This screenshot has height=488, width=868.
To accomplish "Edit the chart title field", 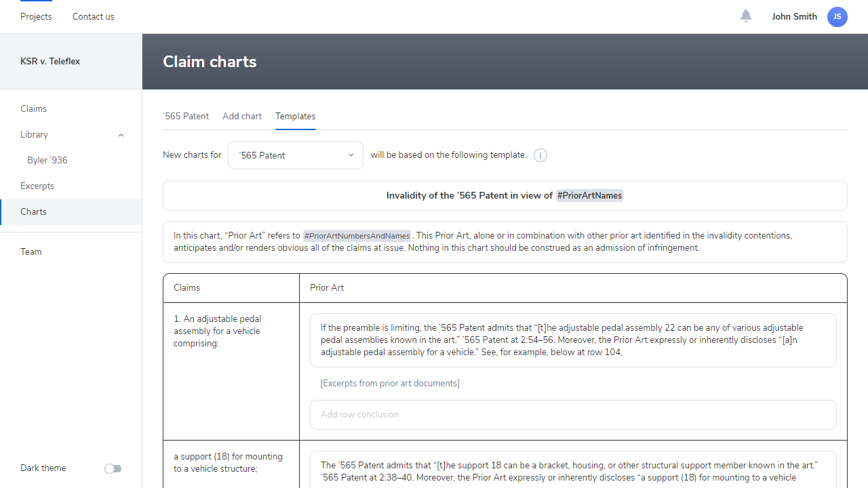I will tap(505, 195).
